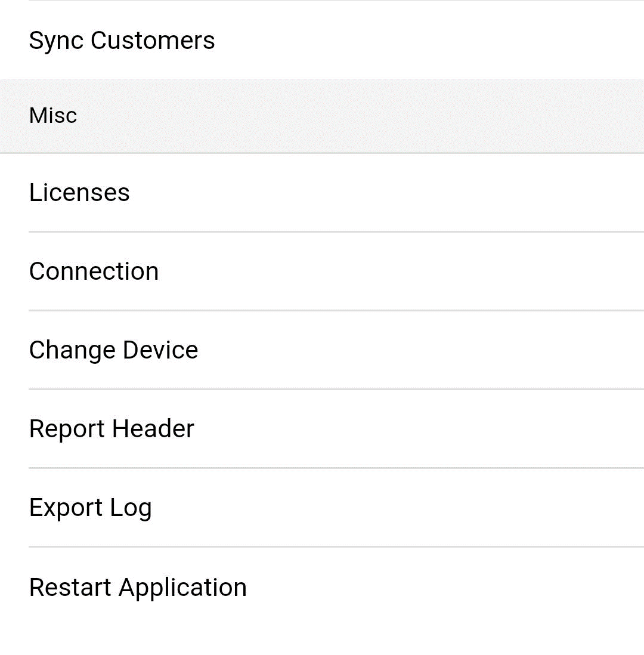This screenshot has width=644, height=655.
Task: Select Restart Application
Action: pos(322,587)
